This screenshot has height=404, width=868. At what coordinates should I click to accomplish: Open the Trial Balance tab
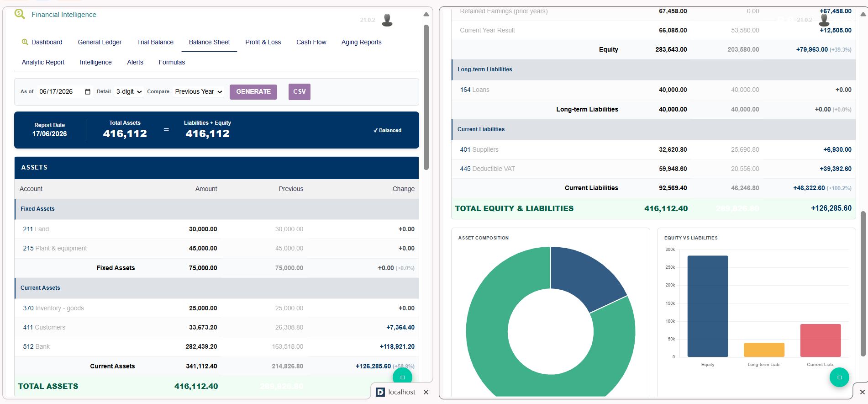pos(155,42)
